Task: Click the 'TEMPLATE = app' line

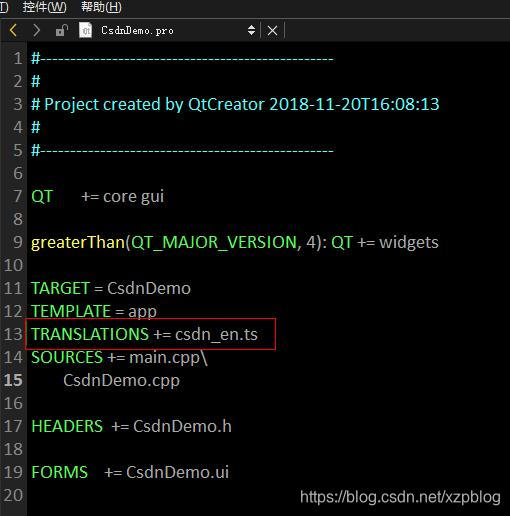Action: coord(94,311)
